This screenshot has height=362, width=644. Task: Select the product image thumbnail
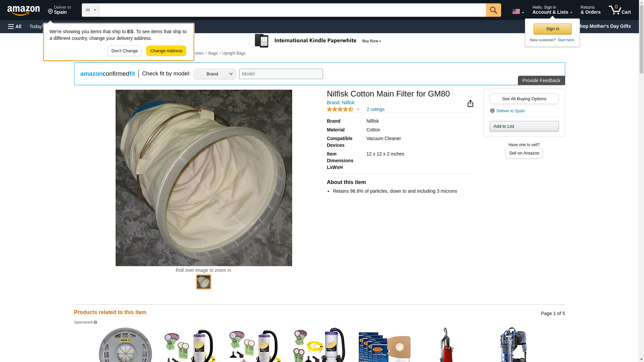[204, 282]
